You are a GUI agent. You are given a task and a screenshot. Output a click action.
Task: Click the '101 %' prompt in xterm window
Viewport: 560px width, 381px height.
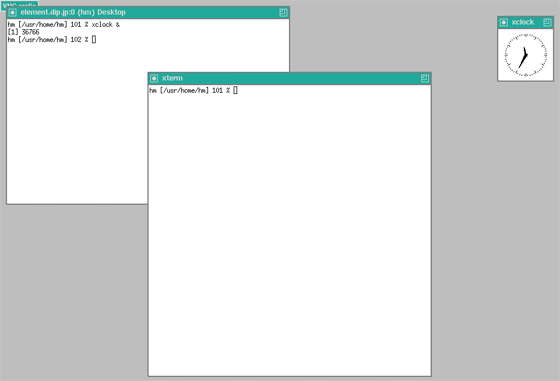(194, 91)
